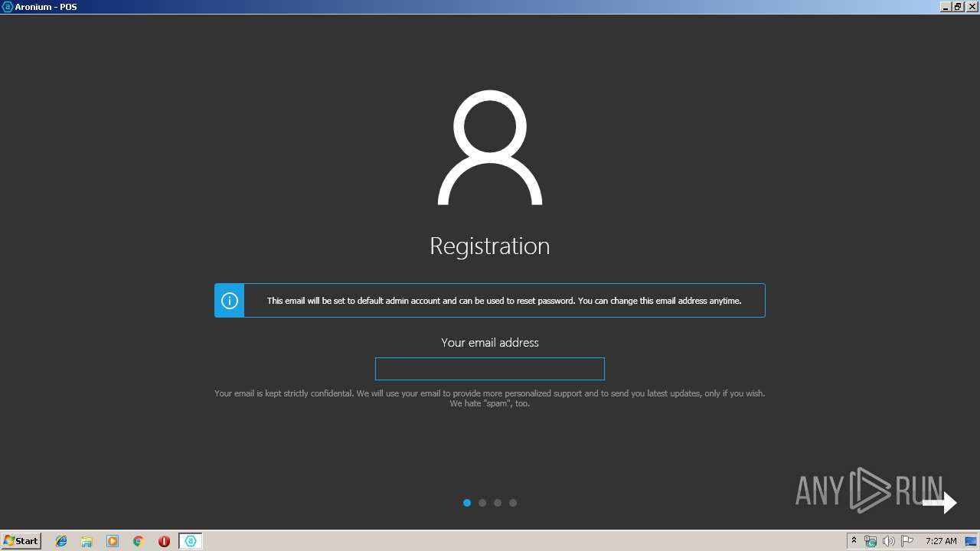Click the Aronium logo in title bar

pos(8,7)
